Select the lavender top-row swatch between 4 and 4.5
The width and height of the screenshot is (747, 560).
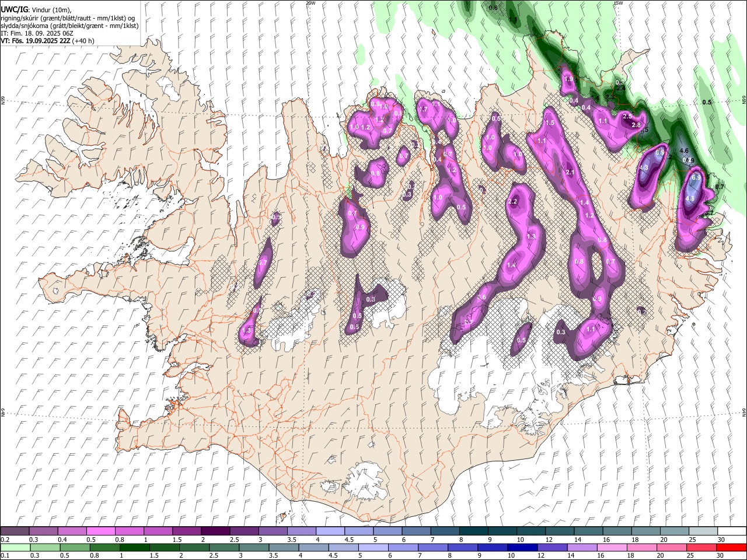[329, 531]
